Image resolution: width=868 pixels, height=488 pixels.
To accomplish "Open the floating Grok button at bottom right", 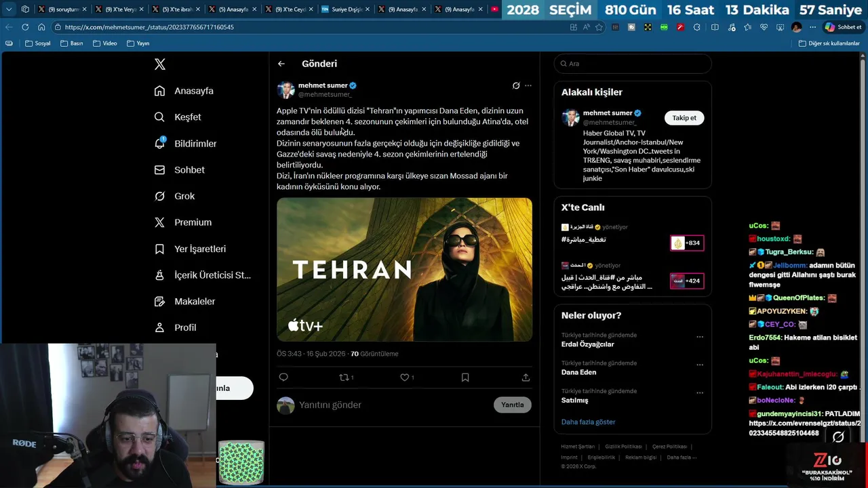I will click(x=839, y=437).
